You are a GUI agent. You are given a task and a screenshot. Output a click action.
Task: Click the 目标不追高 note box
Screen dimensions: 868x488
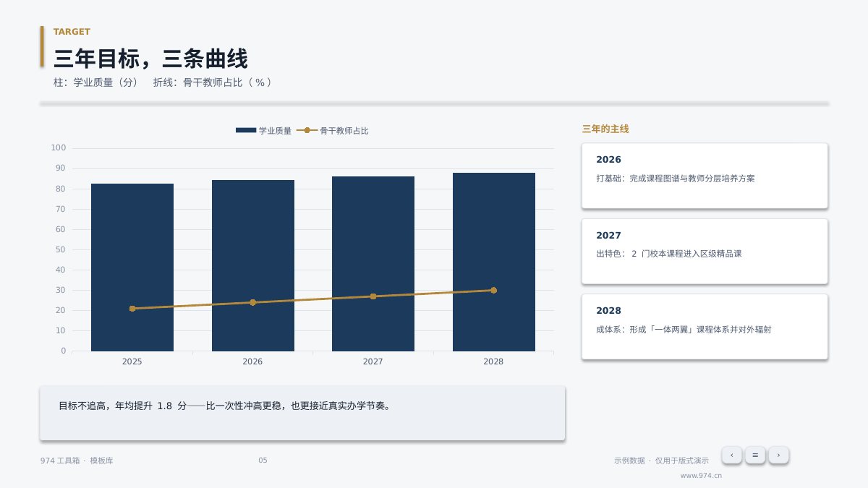[x=302, y=413]
